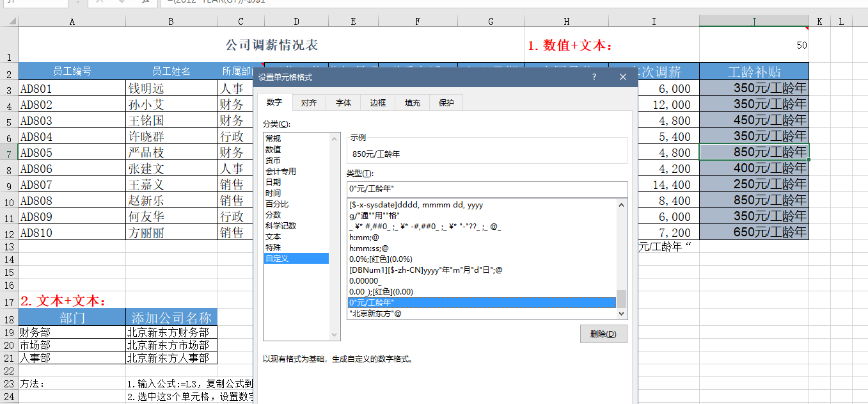Click cell with 650元/工龄年
This screenshot has height=404, width=868.
pos(754,233)
